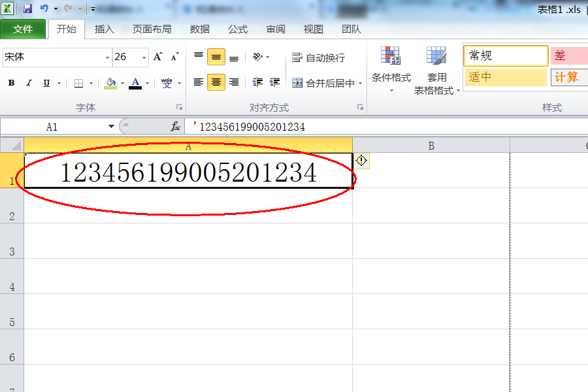This screenshot has width=588, height=392.
Task: Click the text Orientation icon
Action: (x=258, y=57)
